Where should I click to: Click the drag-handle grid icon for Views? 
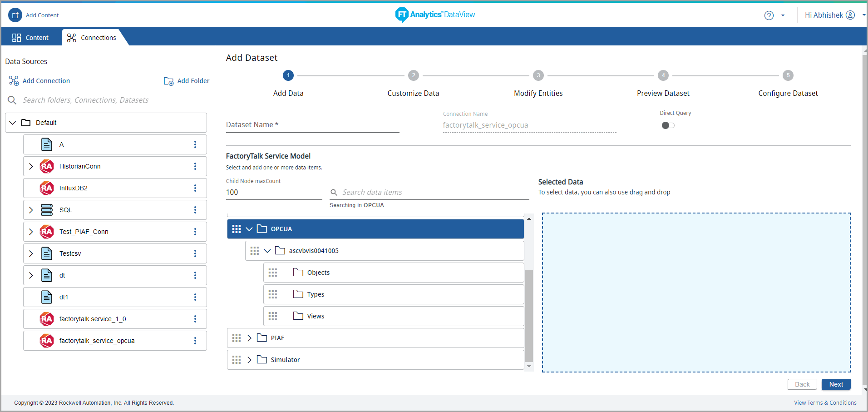(273, 316)
